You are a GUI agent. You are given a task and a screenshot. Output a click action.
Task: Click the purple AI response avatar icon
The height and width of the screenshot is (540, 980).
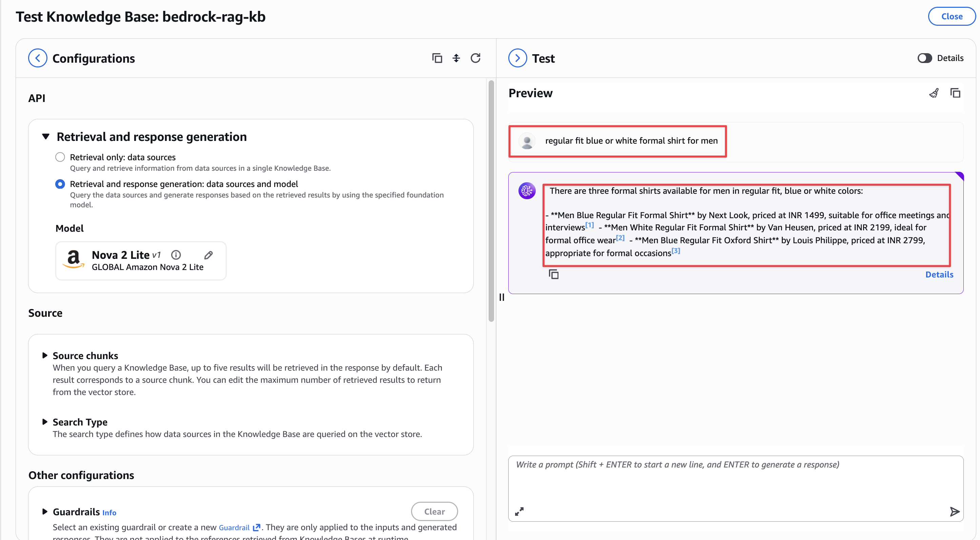[527, 190]
